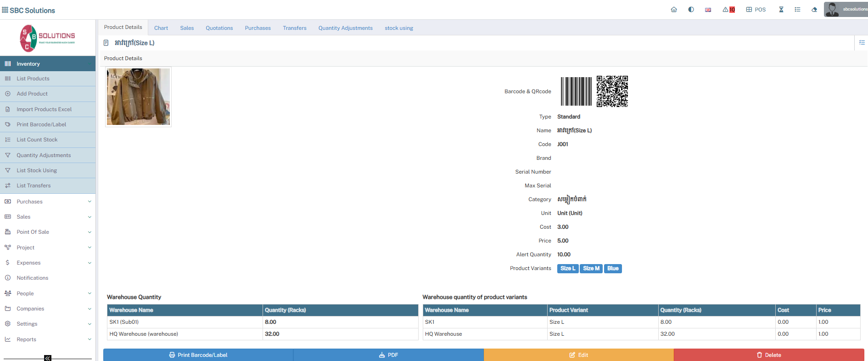Open the POS screen from header

756,10
